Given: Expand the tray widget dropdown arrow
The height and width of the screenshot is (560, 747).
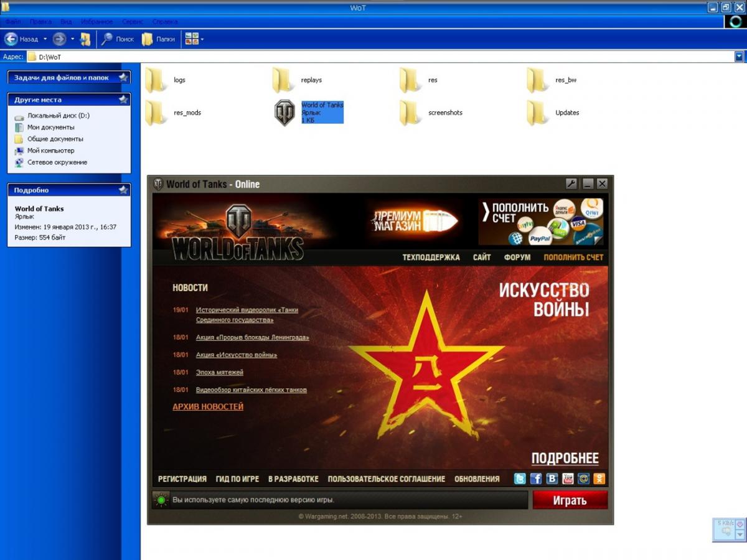Looking at the screenshot, I should pos(740,534).
